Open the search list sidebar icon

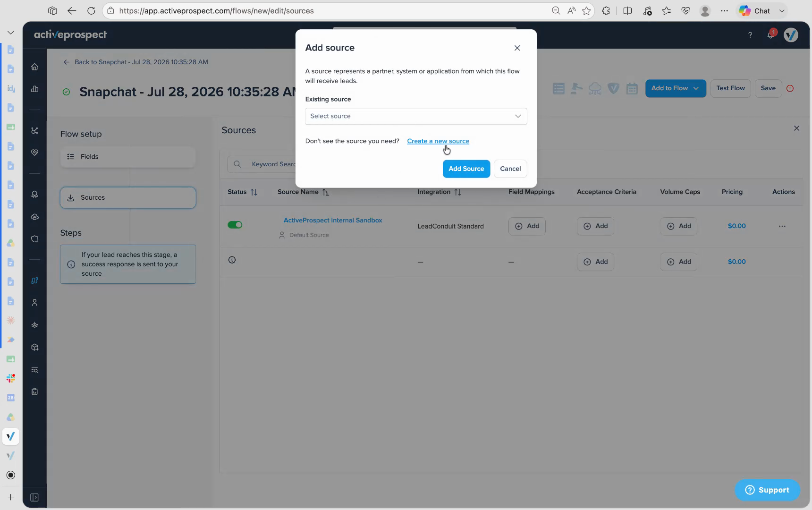point(34,370)
